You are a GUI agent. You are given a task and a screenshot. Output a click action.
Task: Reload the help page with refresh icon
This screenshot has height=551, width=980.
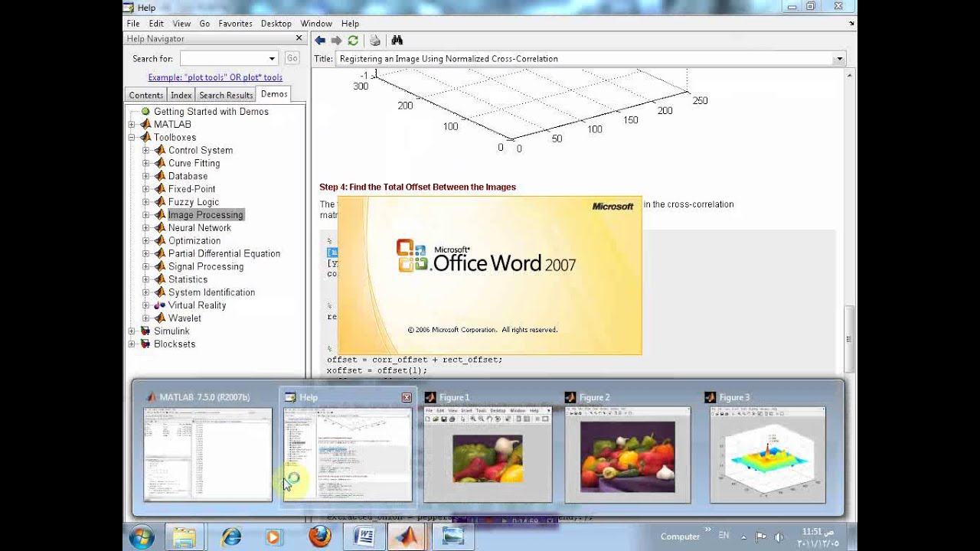[353, 41]
